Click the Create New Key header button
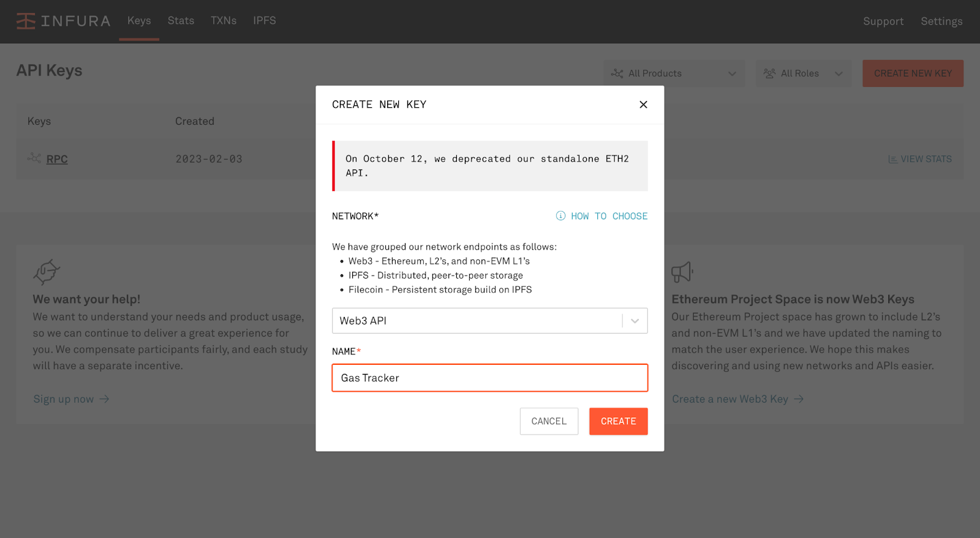The image size is (980, 538). pos(913,73)
